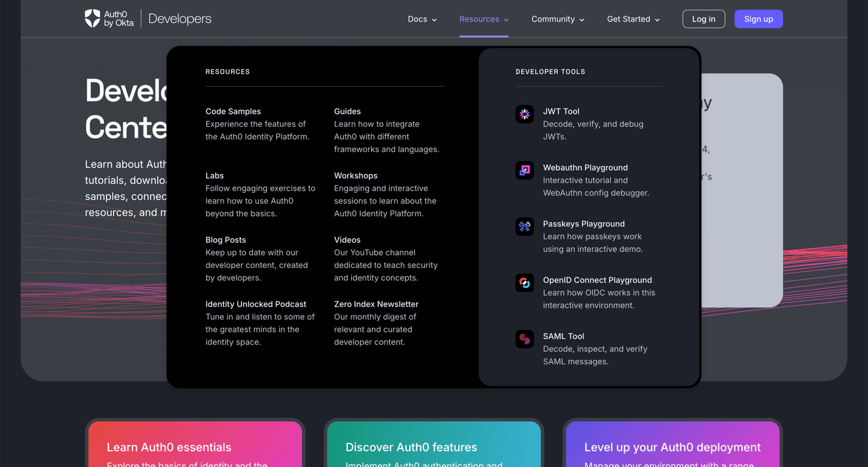Open the OpenID Connect Playground title link
The image size is (868, 467).
[598, 280]
